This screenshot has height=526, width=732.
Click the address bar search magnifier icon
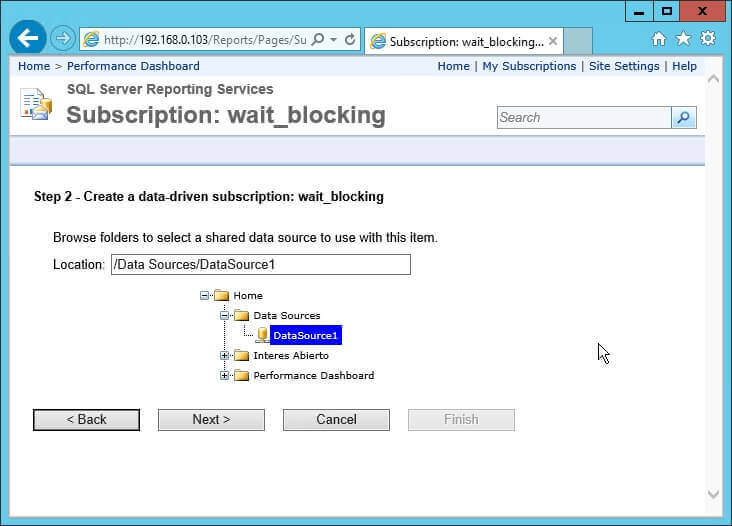pyautogui.click(x=318, y=39)
